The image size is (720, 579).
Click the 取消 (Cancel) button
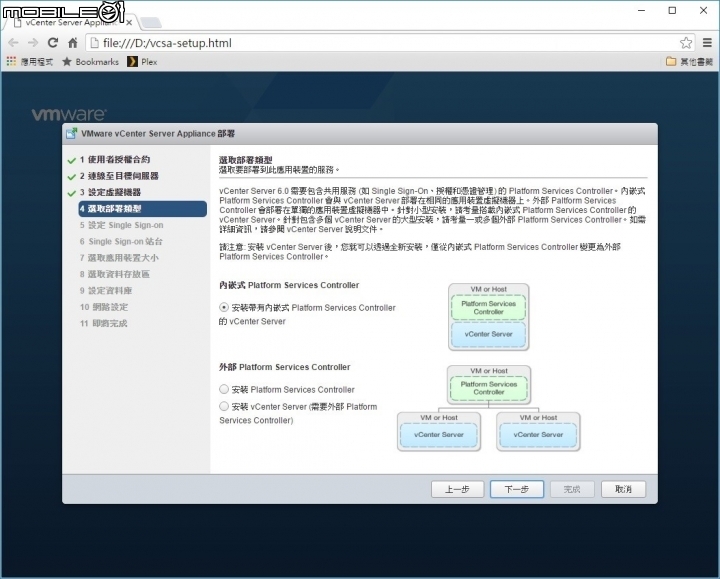(623, 489)
